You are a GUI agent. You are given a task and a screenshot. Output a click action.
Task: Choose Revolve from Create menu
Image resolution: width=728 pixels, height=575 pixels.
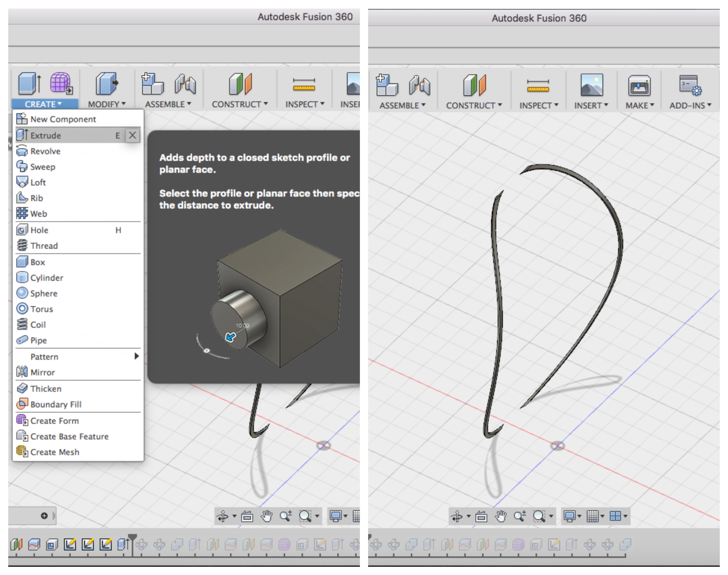[x=78, y=151]
